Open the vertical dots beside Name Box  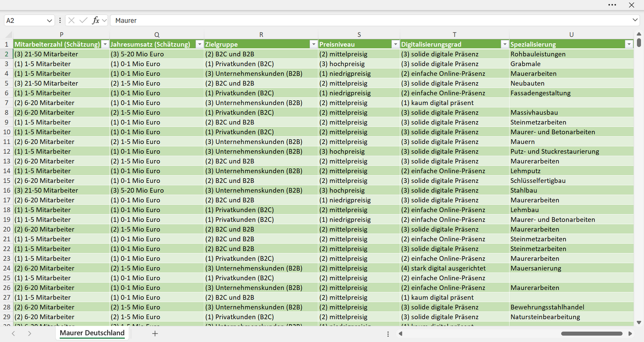tap(60, 21)
